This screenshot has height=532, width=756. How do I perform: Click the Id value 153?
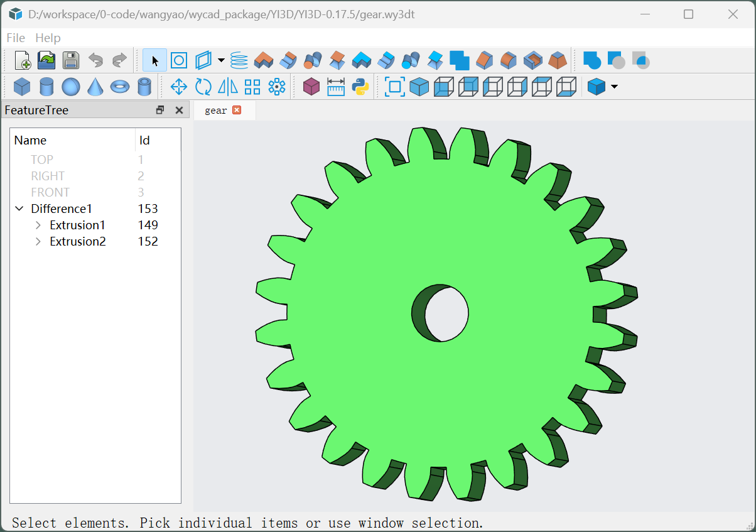[x=148, y=209]
